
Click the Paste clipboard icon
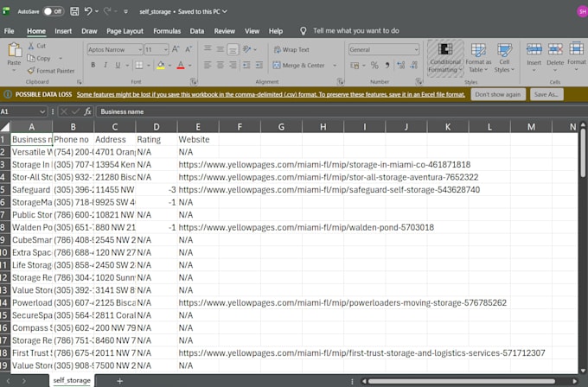pos(14,50)
